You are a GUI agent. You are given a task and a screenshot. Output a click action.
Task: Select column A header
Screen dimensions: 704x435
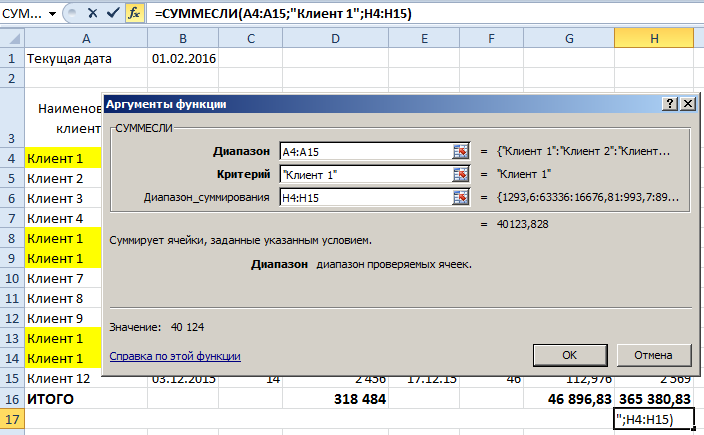86,39
